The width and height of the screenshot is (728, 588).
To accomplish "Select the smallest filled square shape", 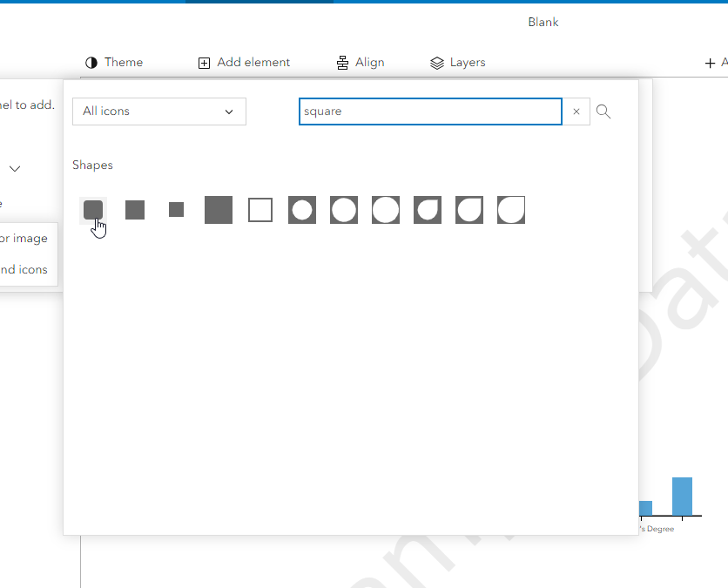I will 176,209.
